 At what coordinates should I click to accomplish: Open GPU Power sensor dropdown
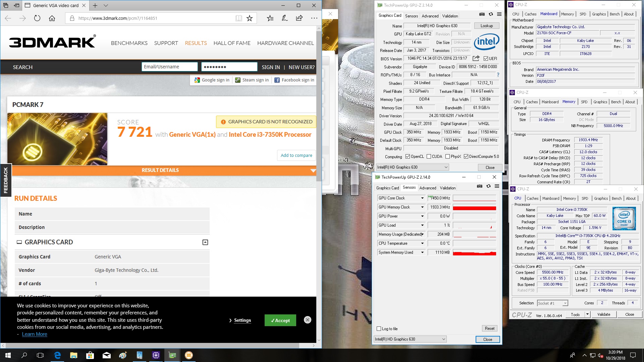422,216
